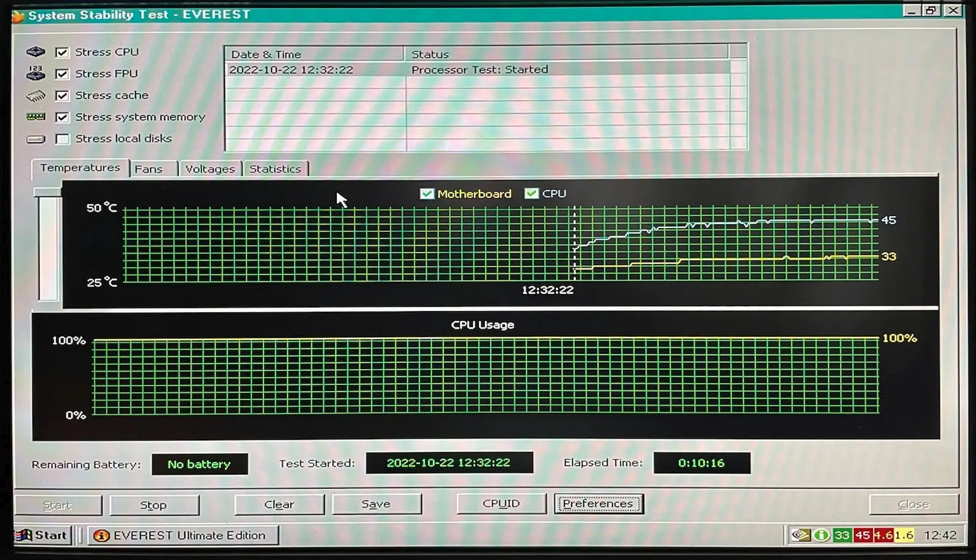Screen dimensions: 976x560
Task: Select the Temperatures tab
Action: point(80,168)
